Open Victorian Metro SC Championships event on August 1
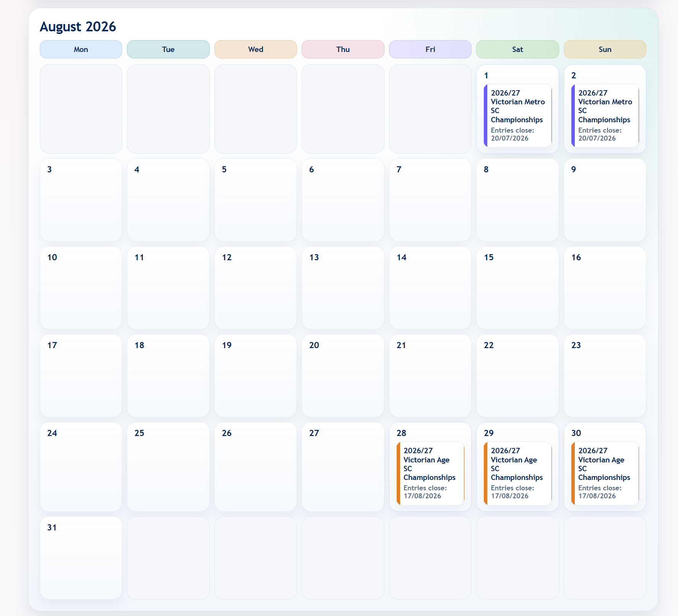 click(x=517, y=115)
